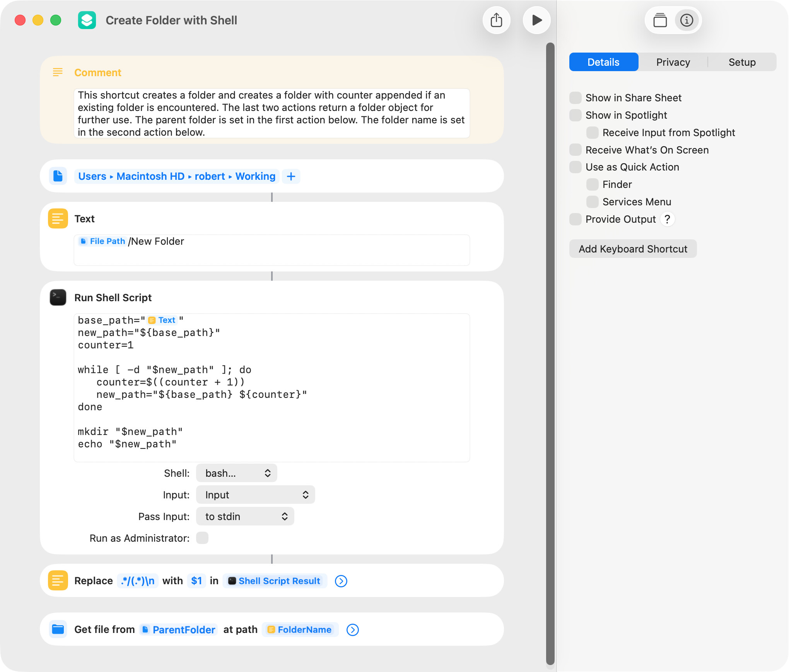This screenshot has width=789, height=672.
Task: Click the Text variable in shell script
Action: (162, 320)
